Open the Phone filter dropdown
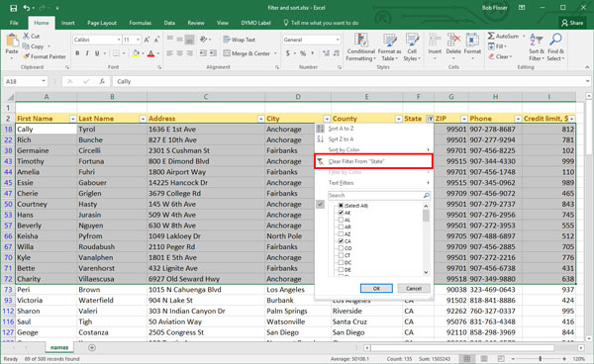 point(518,119)
